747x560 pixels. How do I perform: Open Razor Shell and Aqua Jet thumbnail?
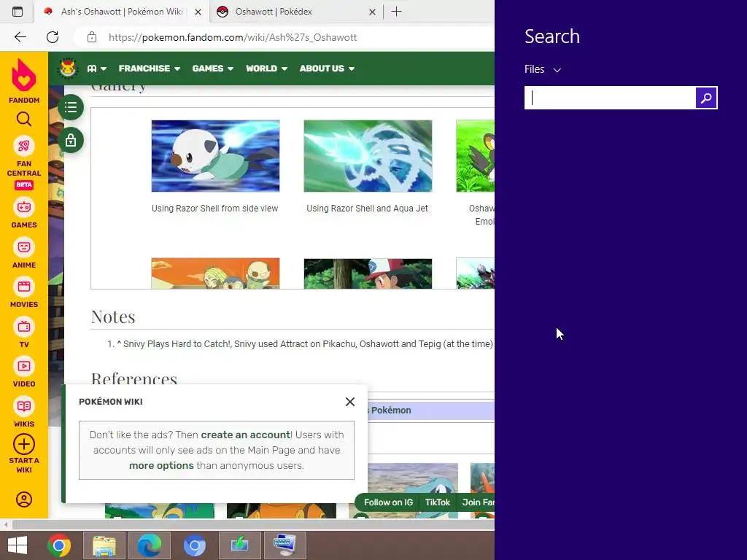coord(368,156)
